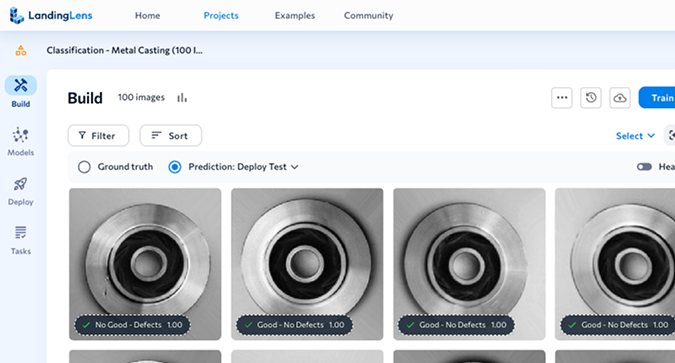
Task: Open the Examples page
Action: tap(295, 16)
